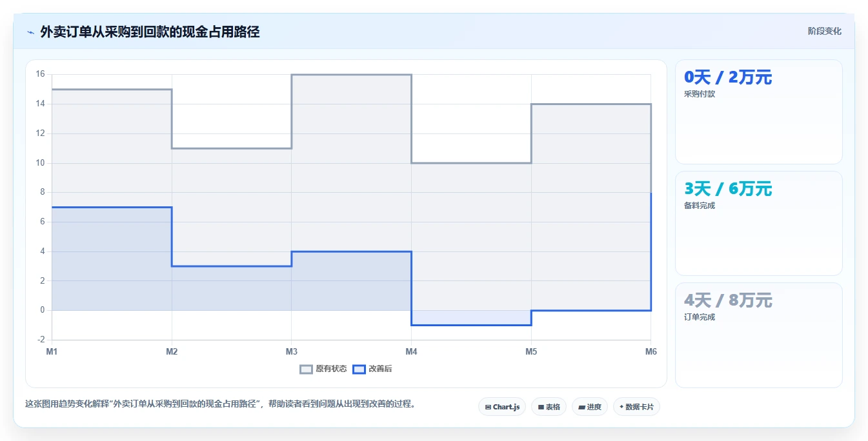Viewport: 868px width, 441px height.
Task: Click the y-axis value 8
Action: pos(42,192)
